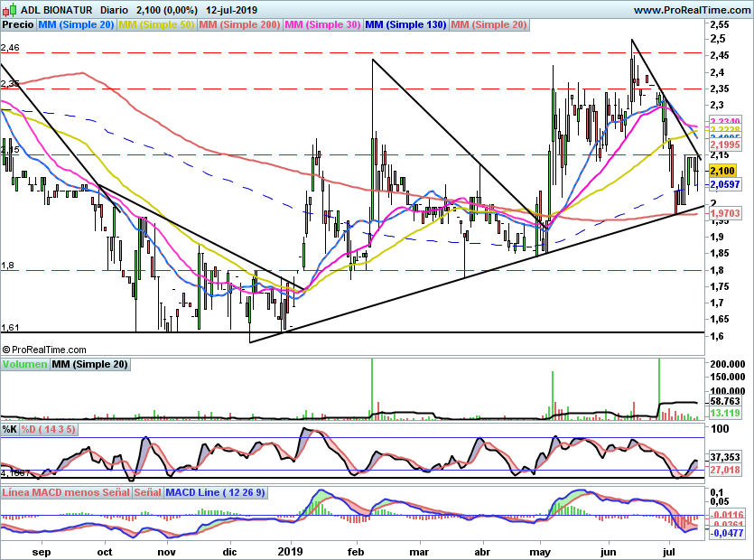Click the yellow 2,100 current price tag
This screenshot has width=754, height=560.
click(724, 170)
